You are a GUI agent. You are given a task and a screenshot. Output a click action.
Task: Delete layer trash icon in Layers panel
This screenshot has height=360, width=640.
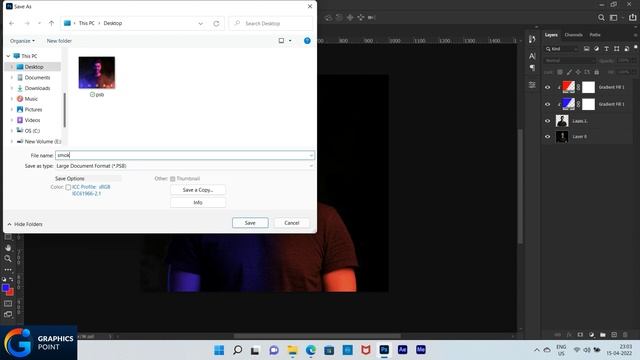point(625,335)
